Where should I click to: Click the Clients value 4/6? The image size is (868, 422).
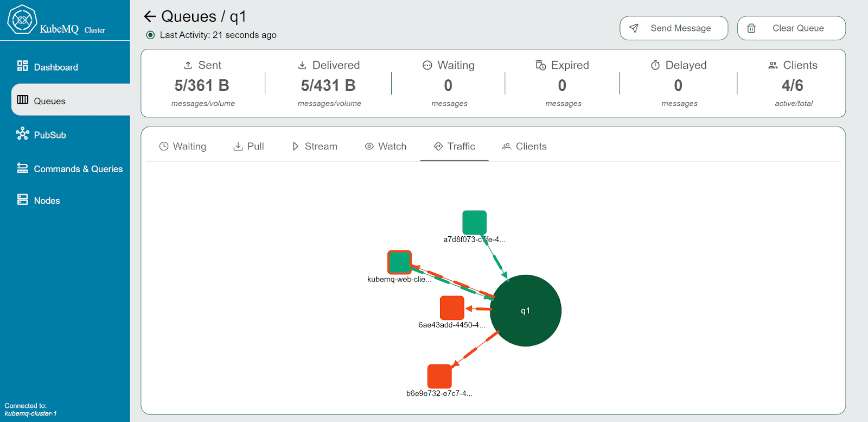793,85
